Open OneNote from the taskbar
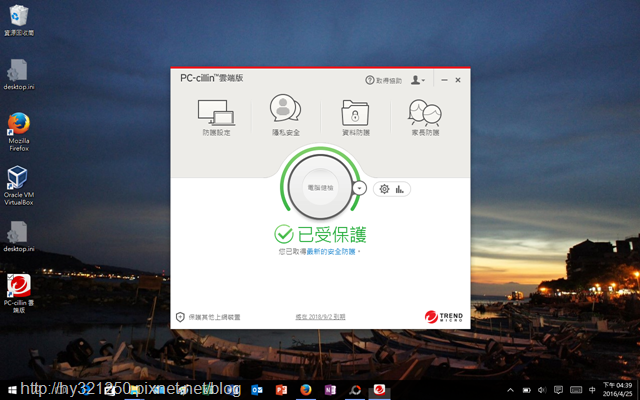The image size is (640, 400). [330, 390]
